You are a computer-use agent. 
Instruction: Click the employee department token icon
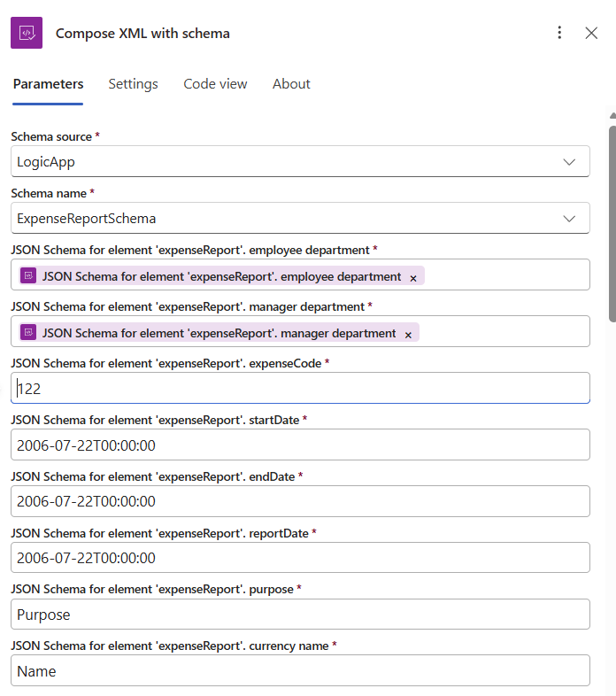[28, 276]
